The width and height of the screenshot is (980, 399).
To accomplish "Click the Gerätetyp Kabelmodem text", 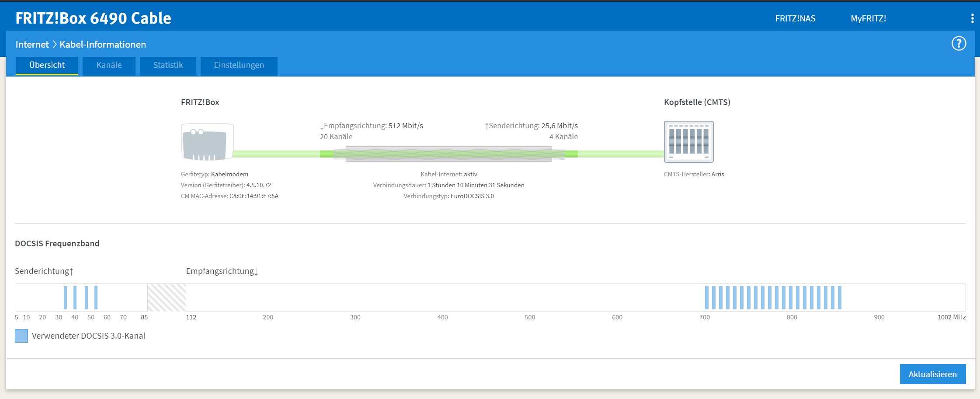I will [215, 174].
